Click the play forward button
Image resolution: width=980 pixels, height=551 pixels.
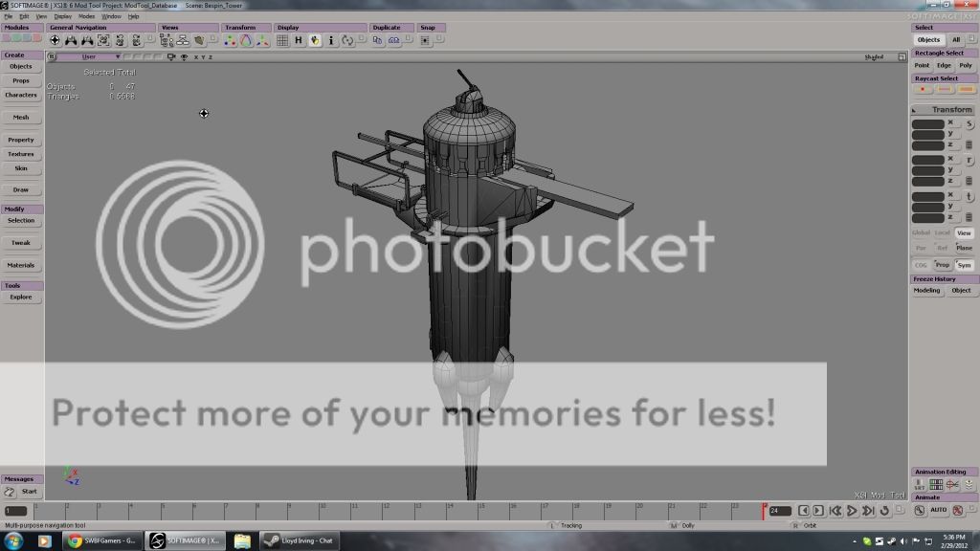pos(852,511)
